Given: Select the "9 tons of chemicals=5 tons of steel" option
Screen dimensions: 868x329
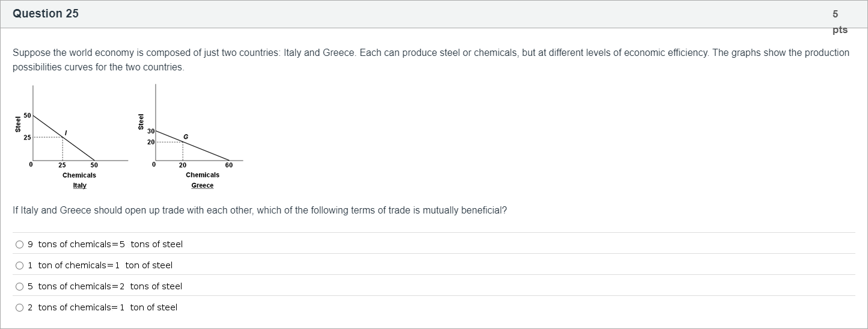Looking at the screenshot, I should coord(20,244).
